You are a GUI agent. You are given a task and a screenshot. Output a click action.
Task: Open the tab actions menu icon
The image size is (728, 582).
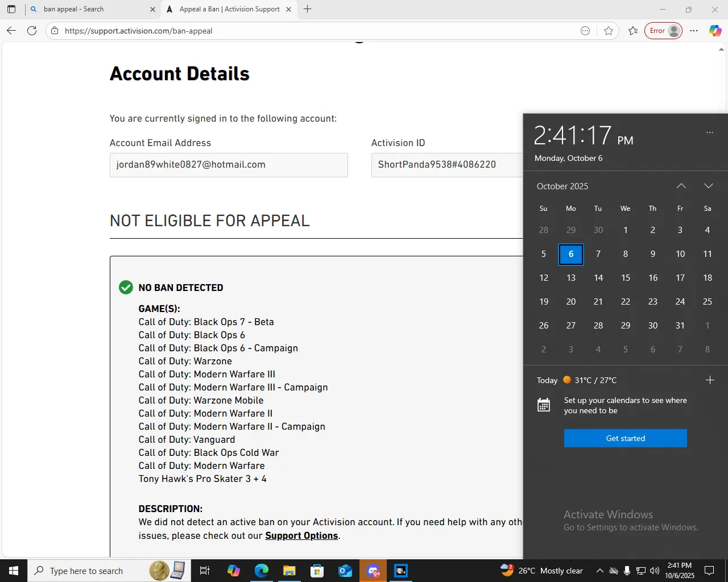point(11,9)
